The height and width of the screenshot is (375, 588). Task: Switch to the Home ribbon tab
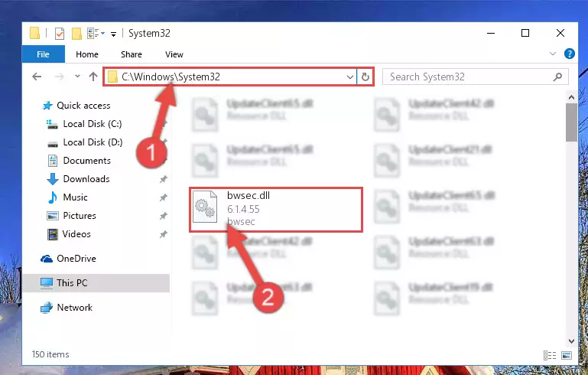(87, 54)
